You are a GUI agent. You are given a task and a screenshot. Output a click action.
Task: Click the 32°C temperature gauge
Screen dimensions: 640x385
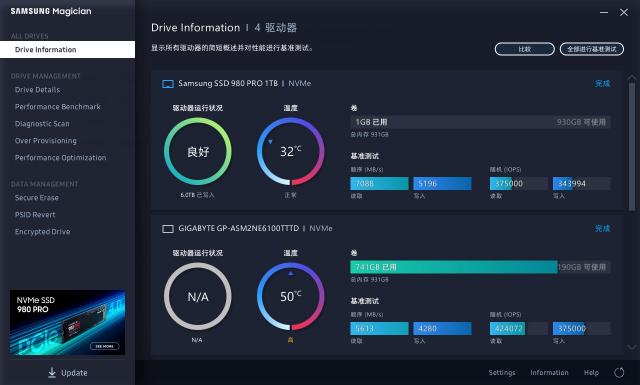point(291,151)
